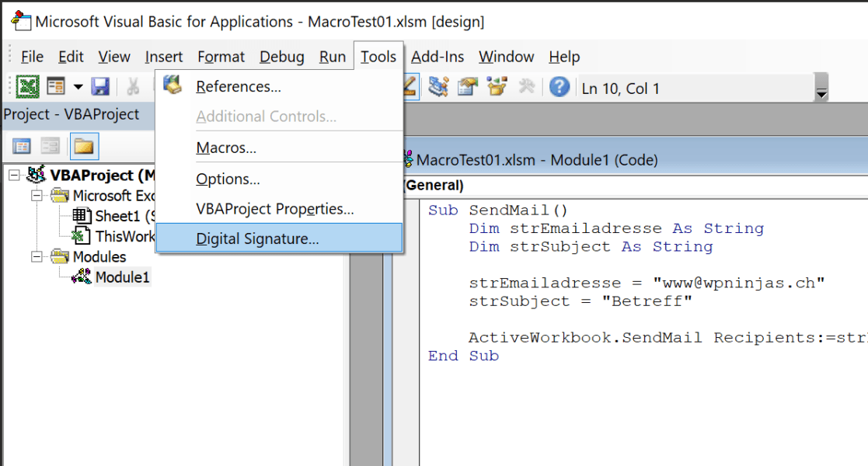Choose References... from the Tools menu
The height and width of the screenshot is (466, 868).
click(280, 86)
